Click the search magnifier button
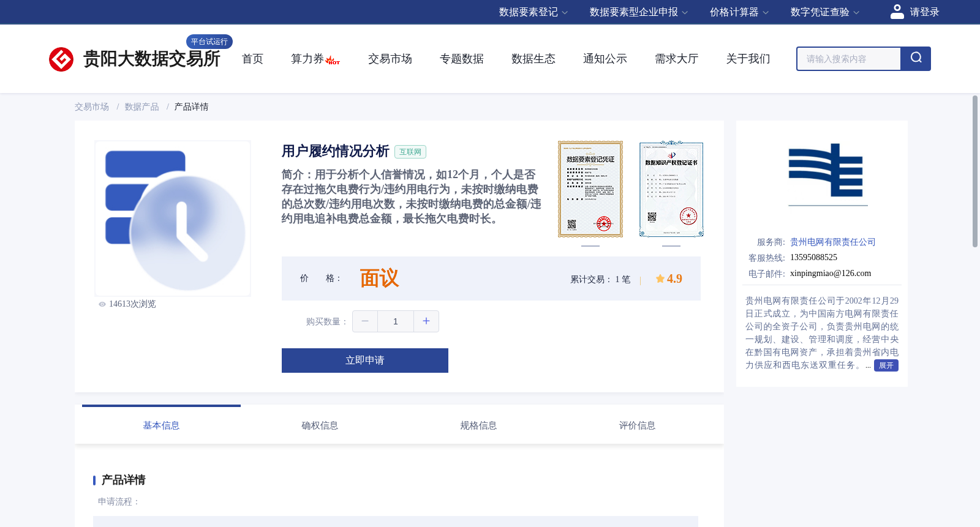980x527 pixels. point(916,59)
